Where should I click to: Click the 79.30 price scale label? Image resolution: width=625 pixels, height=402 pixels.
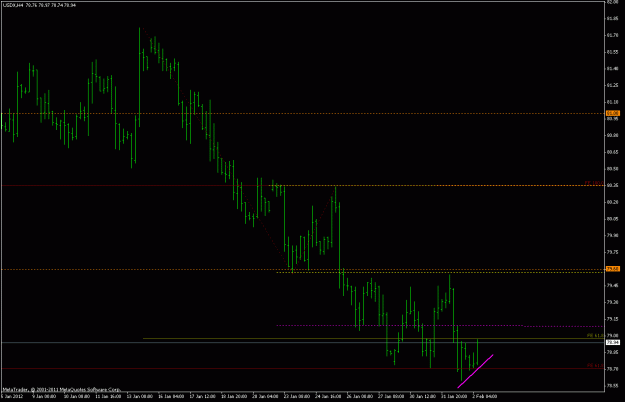(613, 302)
